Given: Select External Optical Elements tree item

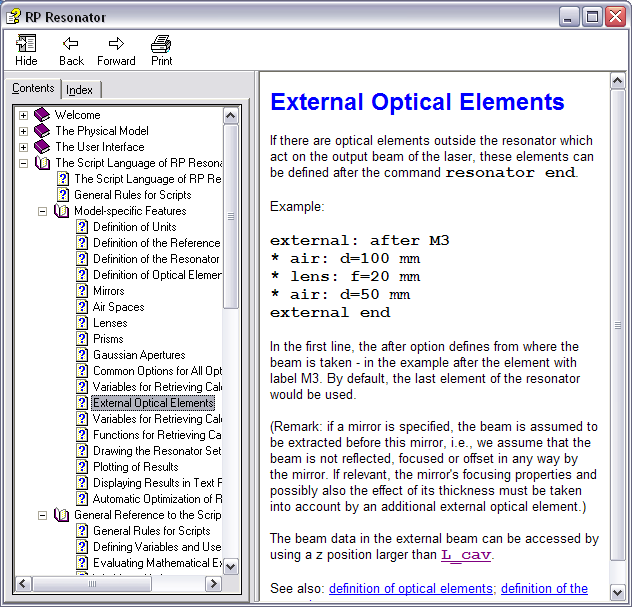Looking at the screenshot, I should (x=154, y=403).
